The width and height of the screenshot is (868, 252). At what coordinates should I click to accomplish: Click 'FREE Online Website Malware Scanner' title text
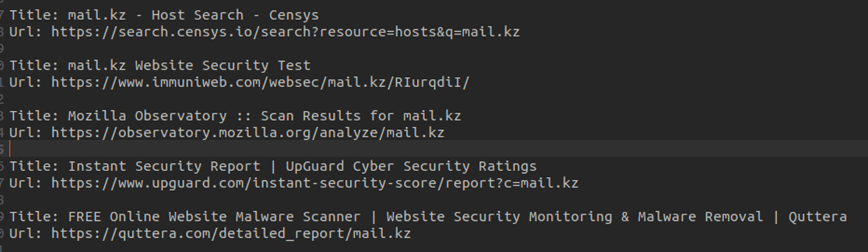click(235, 216)
